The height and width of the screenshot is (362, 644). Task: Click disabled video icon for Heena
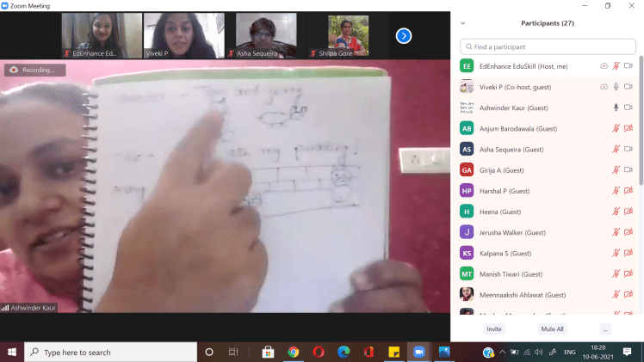coord(629,212)
